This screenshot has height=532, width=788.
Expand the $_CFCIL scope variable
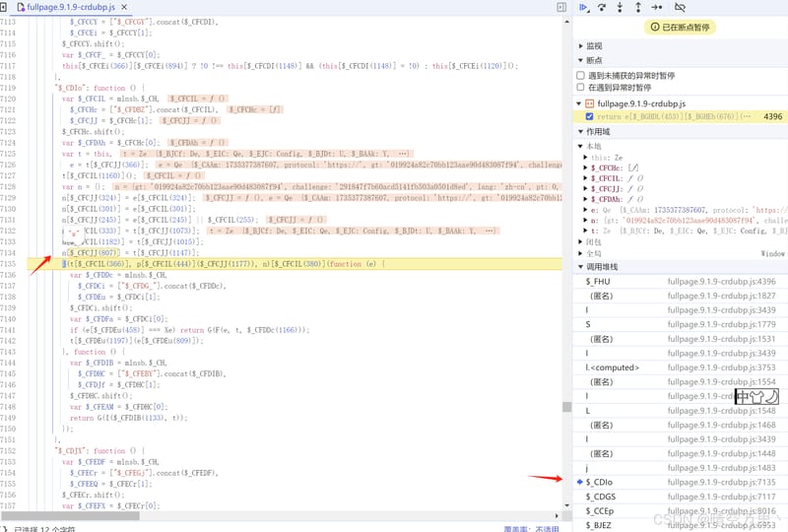(x=585, y=178)
